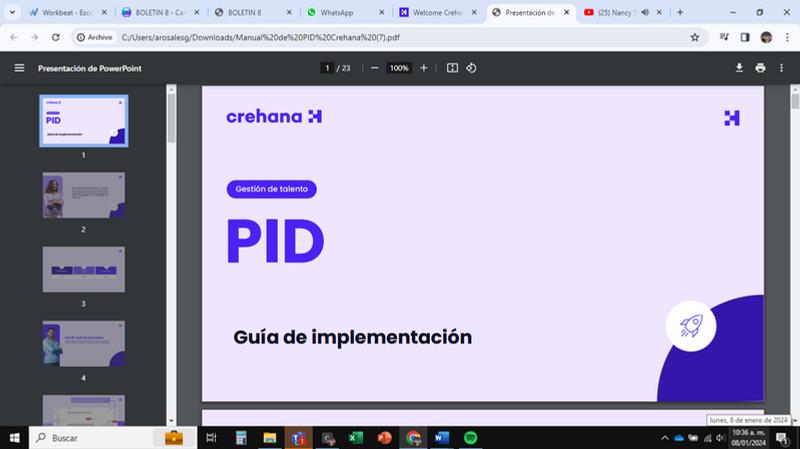Viewport: 800px width, 449px height.
Task: Rotate the PDF counterclockwise
Action: tap(471, 68)
